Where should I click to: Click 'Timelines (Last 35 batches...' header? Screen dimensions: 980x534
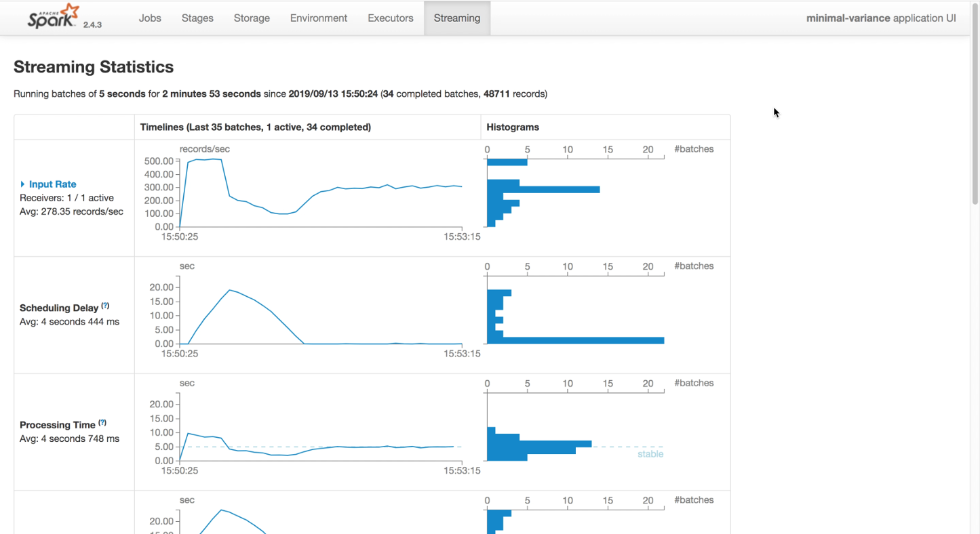pyautogui.click(x=256, y=127)
